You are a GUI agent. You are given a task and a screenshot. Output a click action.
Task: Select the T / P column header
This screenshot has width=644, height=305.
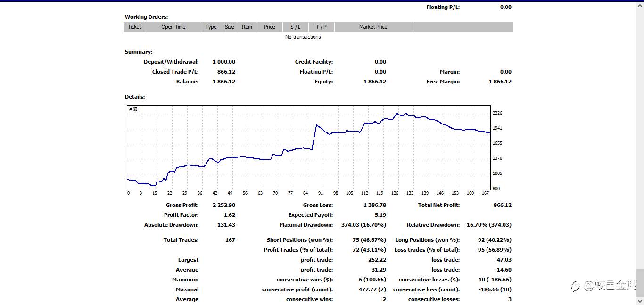(321, 27)
